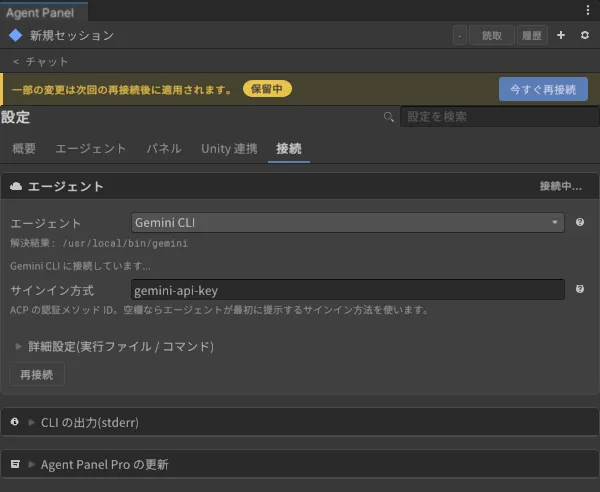Click the info icon beside CLI の出力

[x=15, y=422]
